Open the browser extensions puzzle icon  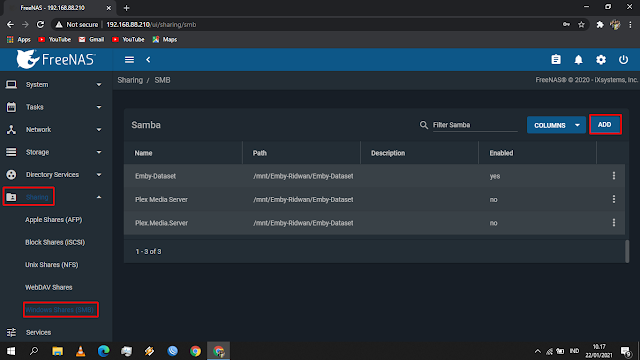(x=600, y=24)
